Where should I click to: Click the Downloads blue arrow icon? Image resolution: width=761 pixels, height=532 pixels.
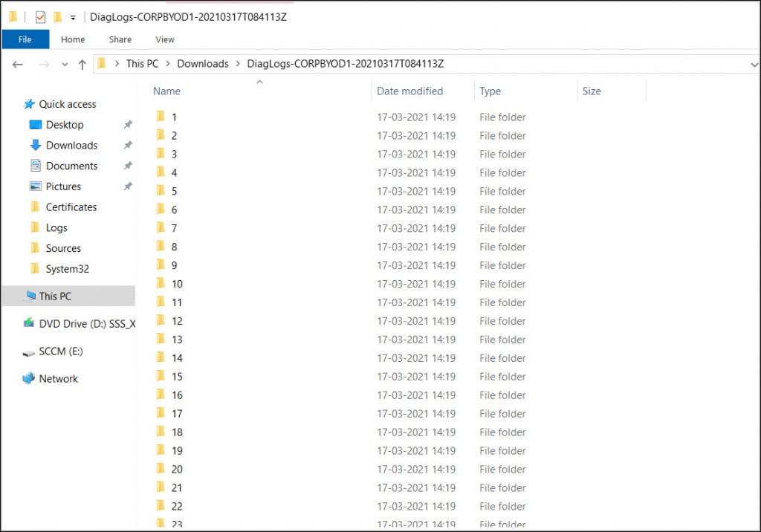pos(36,145)
